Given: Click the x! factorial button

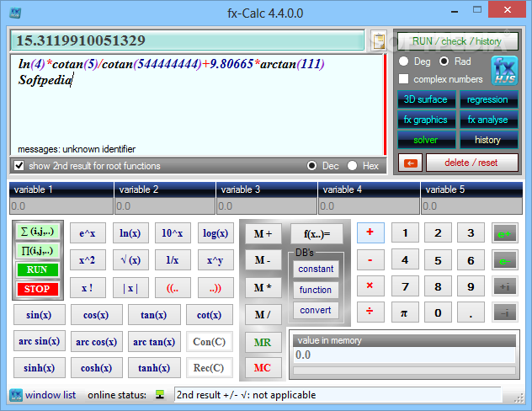Looking at the screenshot, I should pos(88,288).
